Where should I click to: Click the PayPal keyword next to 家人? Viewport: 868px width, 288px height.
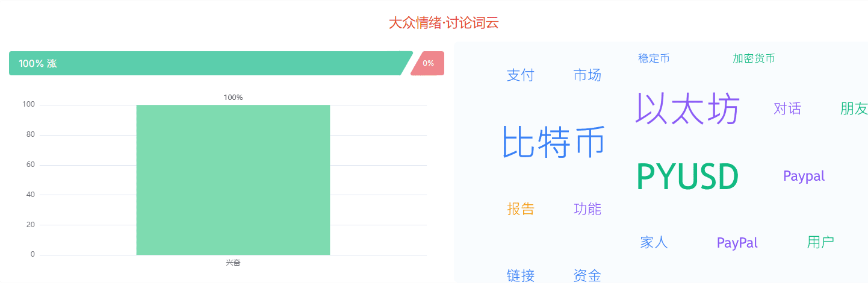pos(737,243)
